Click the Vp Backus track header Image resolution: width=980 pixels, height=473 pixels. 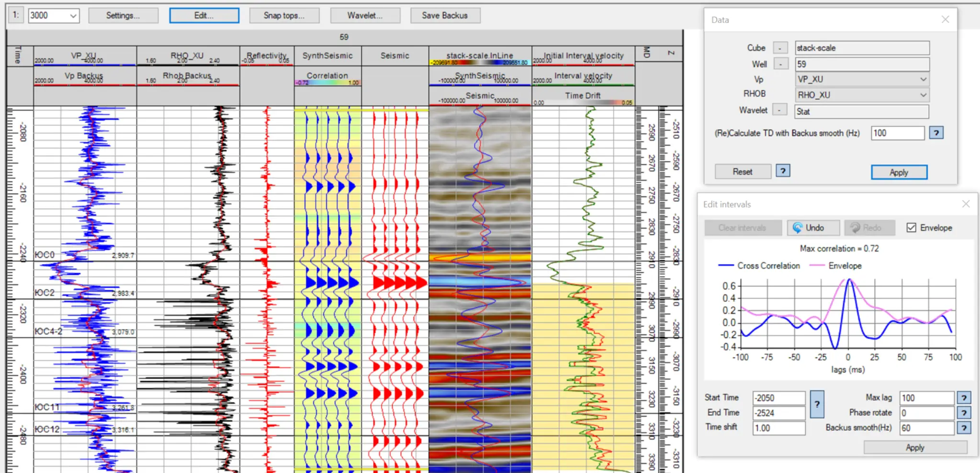click(85, 76)
